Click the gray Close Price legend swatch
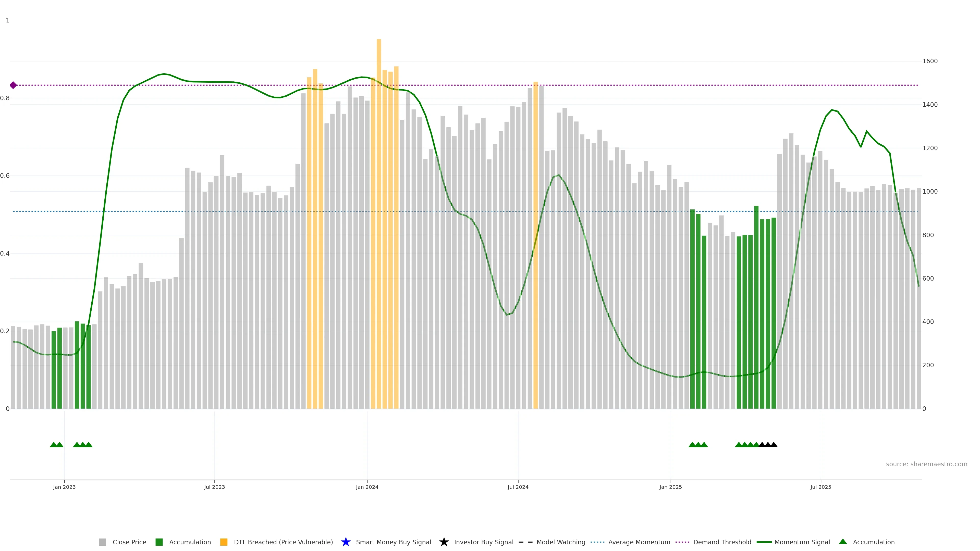980x551 pixels. pyautogui.click(x=102, y=542)
